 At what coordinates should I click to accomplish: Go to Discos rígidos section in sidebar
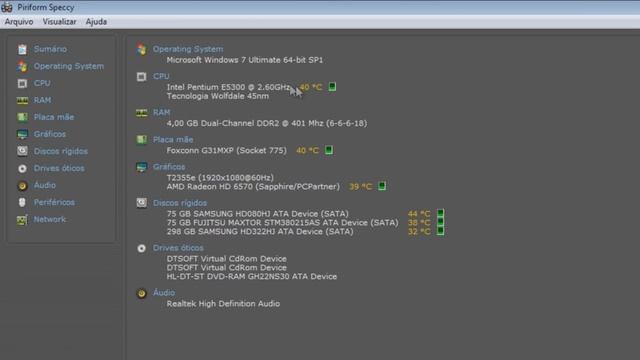[x=61, y=151]
